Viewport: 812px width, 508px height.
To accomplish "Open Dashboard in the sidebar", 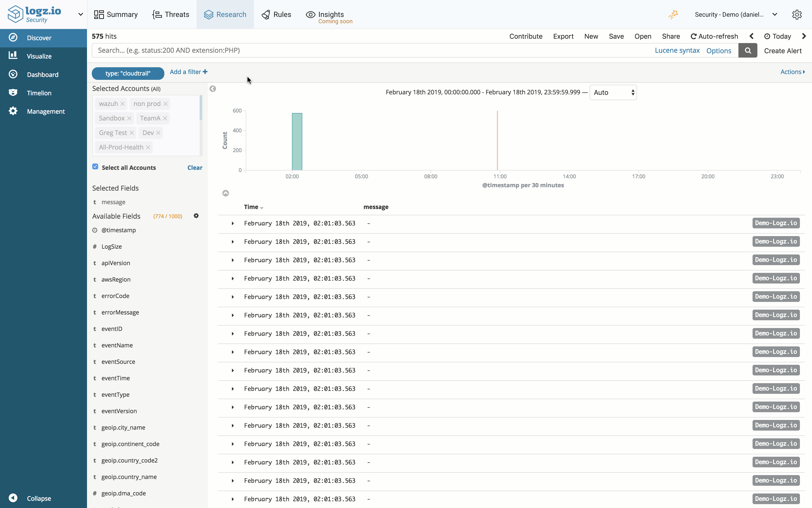I will [x=43, y=75].
